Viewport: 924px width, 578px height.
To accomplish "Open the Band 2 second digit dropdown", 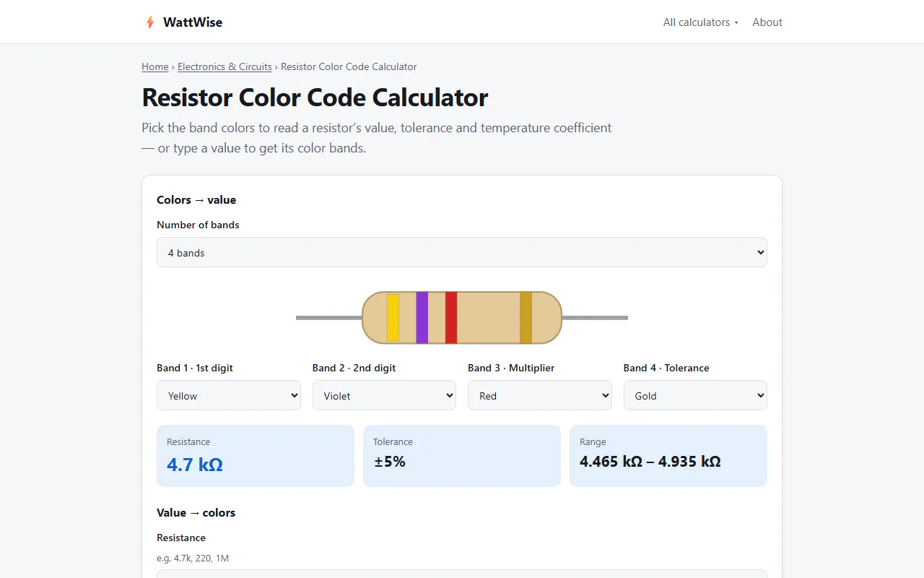I will [384, 395].
